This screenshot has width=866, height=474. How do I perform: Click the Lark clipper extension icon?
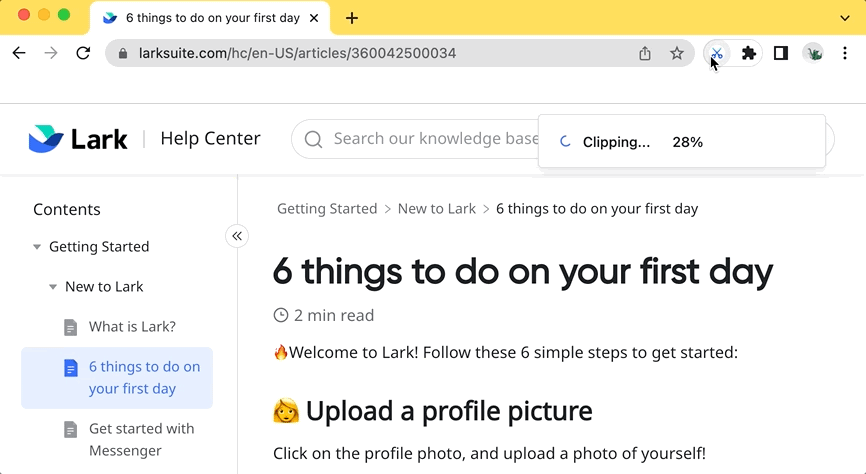[716, 54]
